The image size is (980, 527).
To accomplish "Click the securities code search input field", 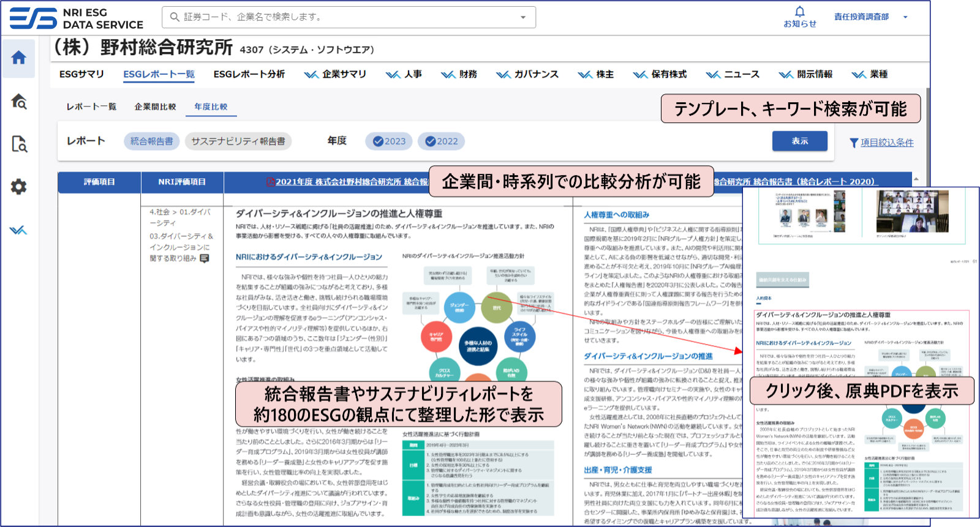I will pos(343,17).
